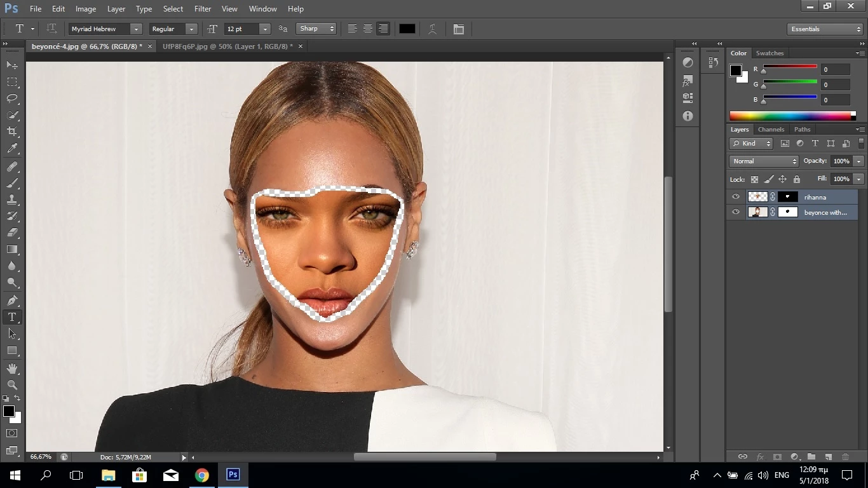Create a new group folder icon
Viewport: 868px width, 488px height.
click(811, 457)
